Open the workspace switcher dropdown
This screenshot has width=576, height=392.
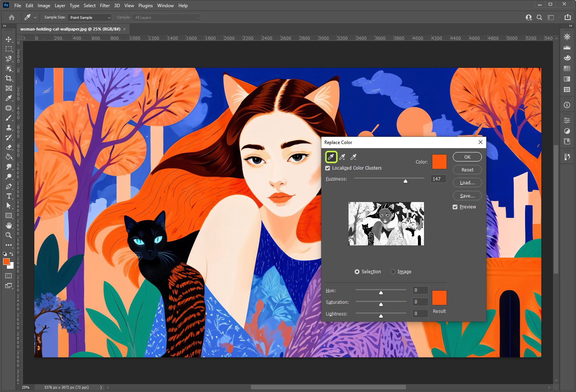click(551, 17)
